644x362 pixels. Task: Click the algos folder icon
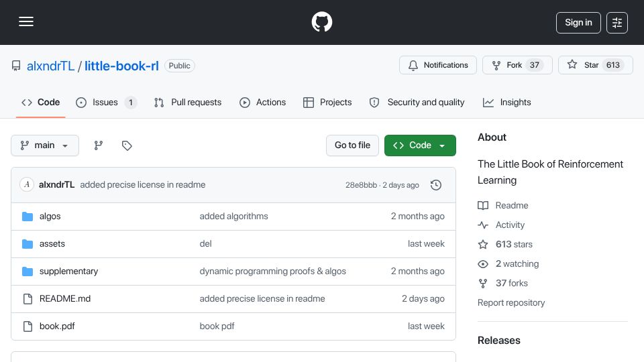28,217
